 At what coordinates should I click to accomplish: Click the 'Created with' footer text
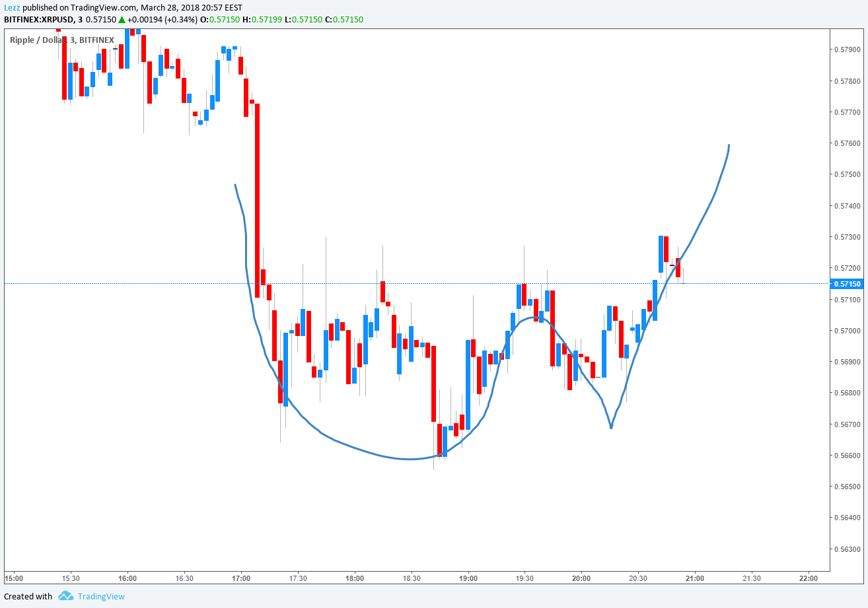(28, 596)
